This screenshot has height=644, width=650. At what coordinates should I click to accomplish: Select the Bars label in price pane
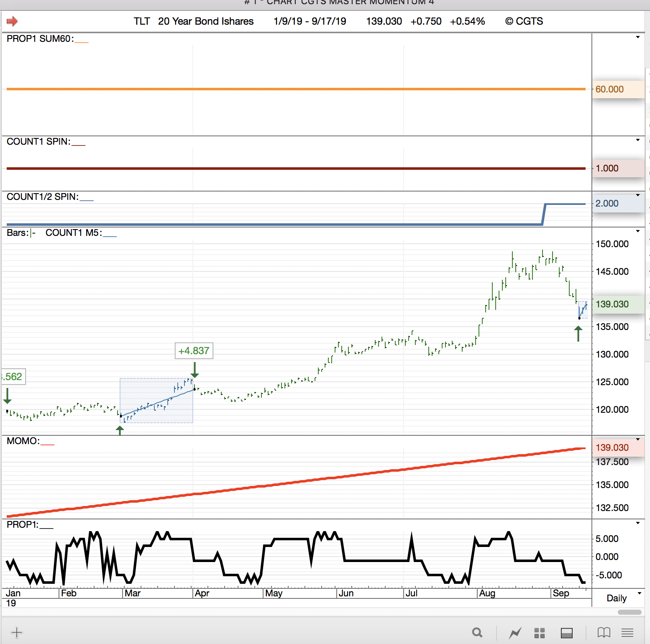pyautogui.click(x=18, y=233)
